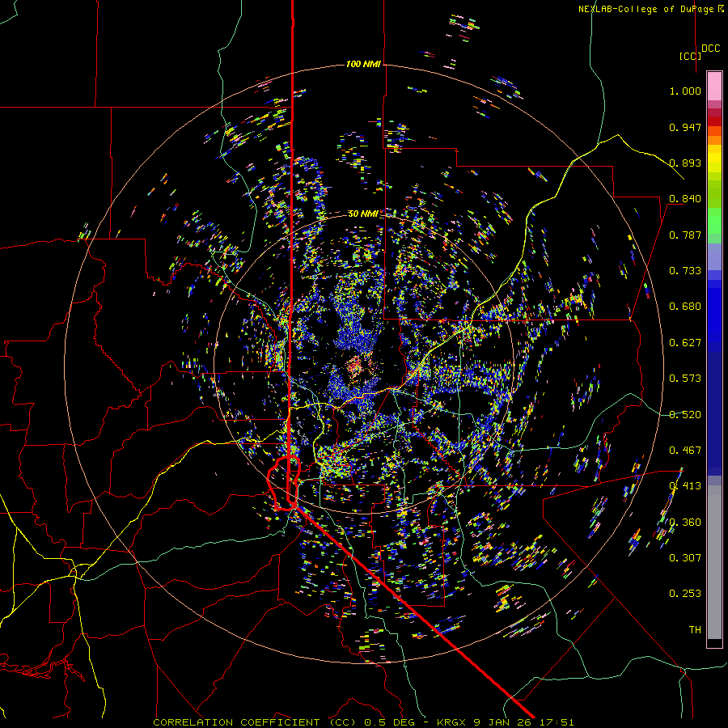Click the DCC label above the color scale
The width and height of the screenshot is (728, 728).
[x=710, y=49]
